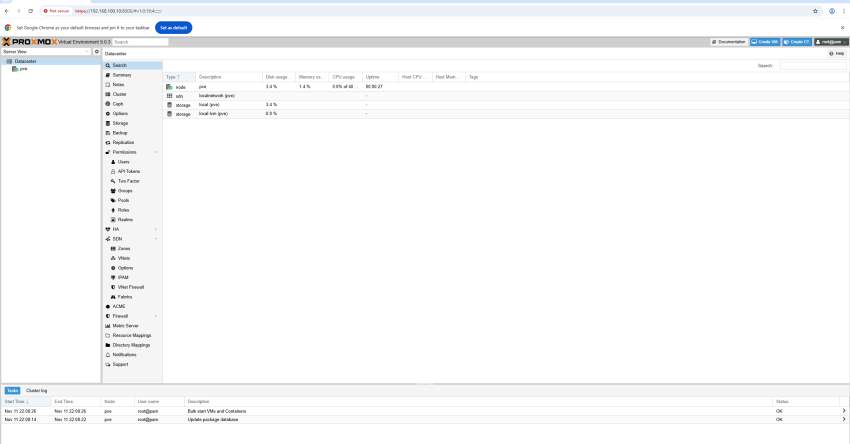
Task: Click the Ceph icon in sidebar
Action: 108,104
